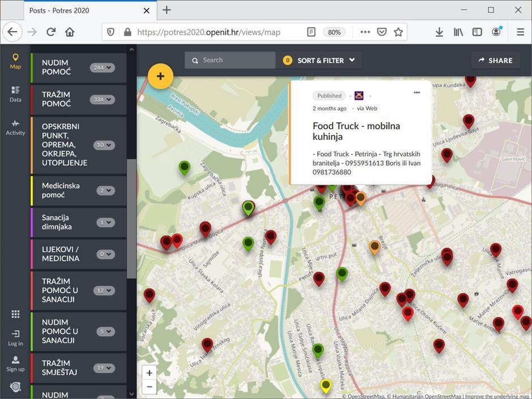This screenshot has height=399, width=532.
Task: Zoom out on the map
Action: point(149,387)
